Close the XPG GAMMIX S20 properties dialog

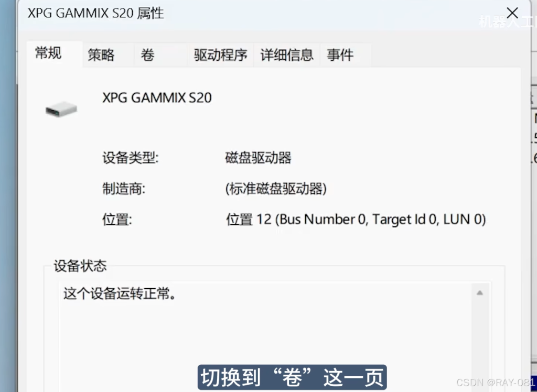pyautogui.click(x=512, y=13)
